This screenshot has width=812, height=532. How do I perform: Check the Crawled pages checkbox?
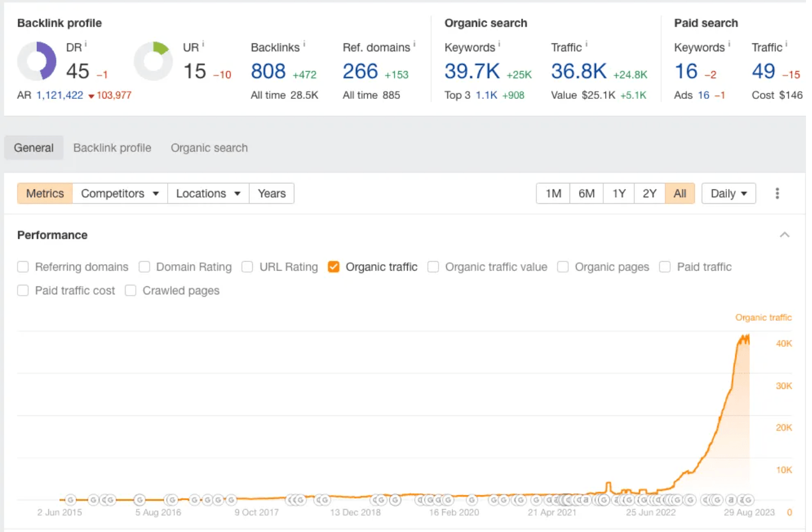click(x=130, y=291)
